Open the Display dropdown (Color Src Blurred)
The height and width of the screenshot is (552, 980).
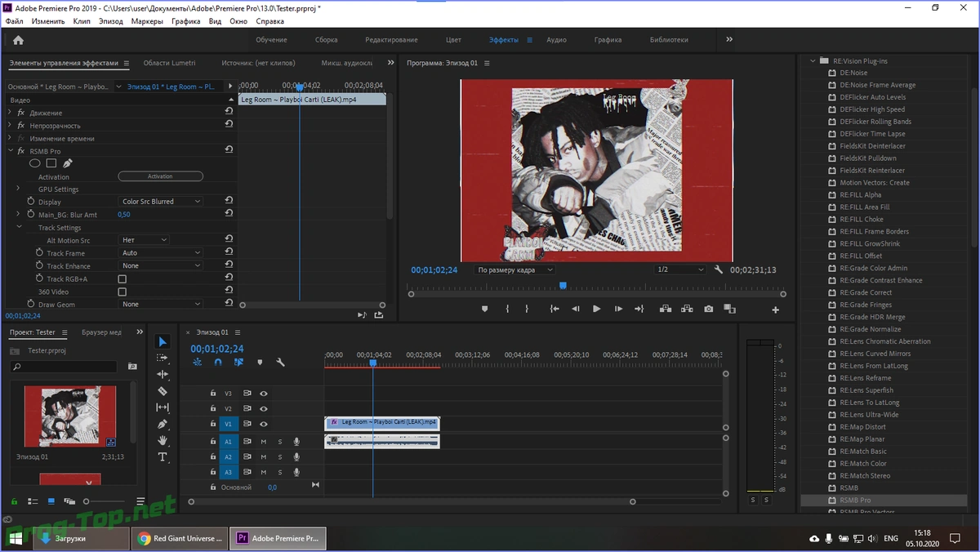click(x=161, y=201)
